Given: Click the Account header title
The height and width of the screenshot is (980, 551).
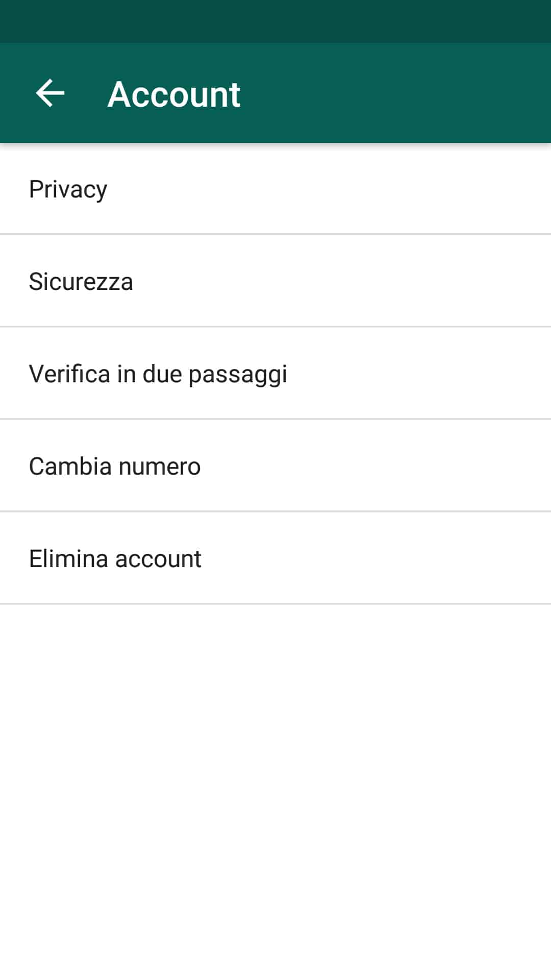Looking at the screenshot, I should [174, 94].
